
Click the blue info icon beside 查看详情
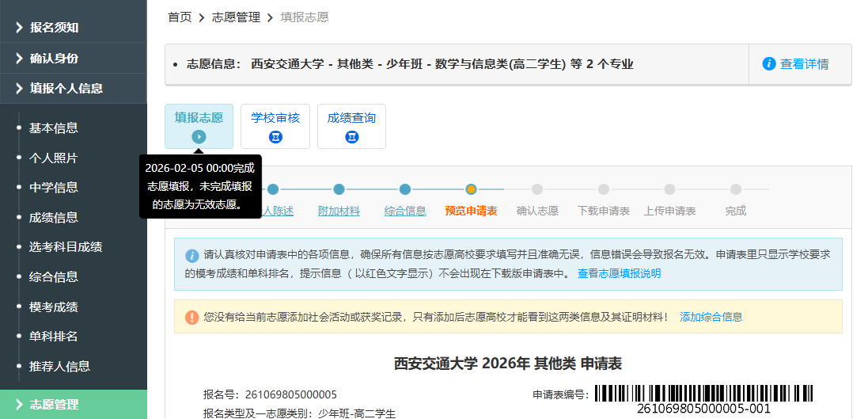[768, 64]
